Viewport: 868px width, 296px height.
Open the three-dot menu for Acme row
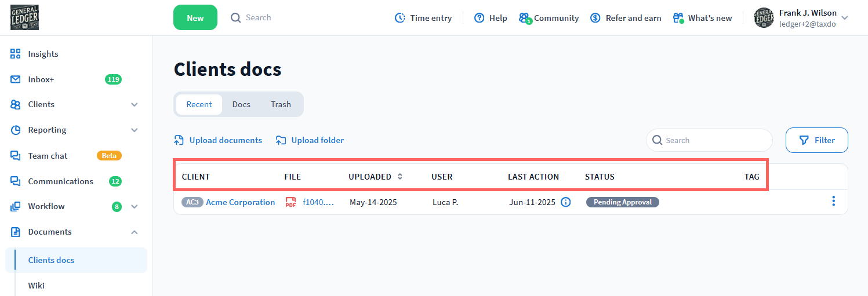tap(833, 201)
